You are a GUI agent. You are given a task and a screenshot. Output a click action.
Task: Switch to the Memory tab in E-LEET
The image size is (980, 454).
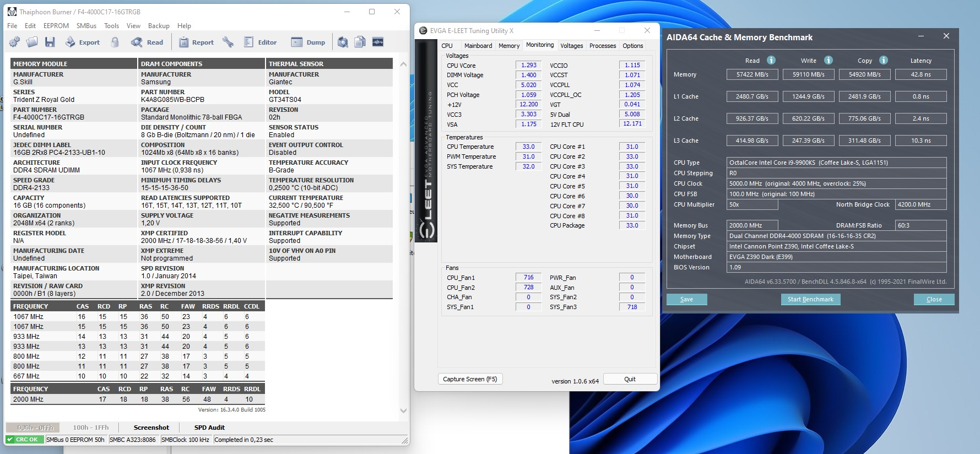(x=509, y=46)
